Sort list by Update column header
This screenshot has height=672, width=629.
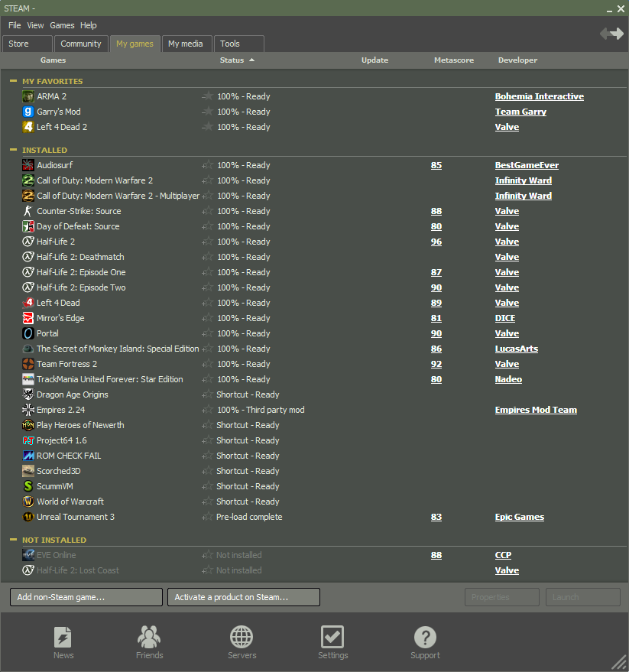[x=375, y=60]
